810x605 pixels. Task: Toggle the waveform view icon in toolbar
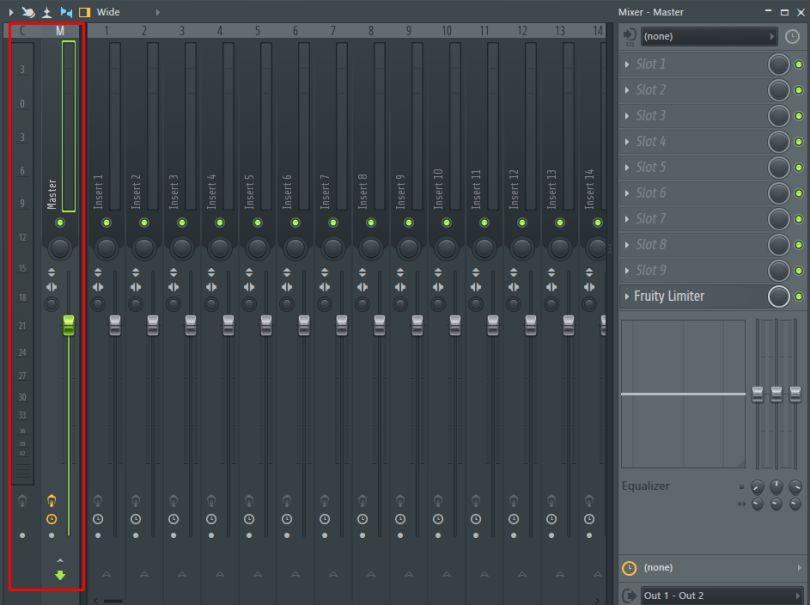pos(66,12)
